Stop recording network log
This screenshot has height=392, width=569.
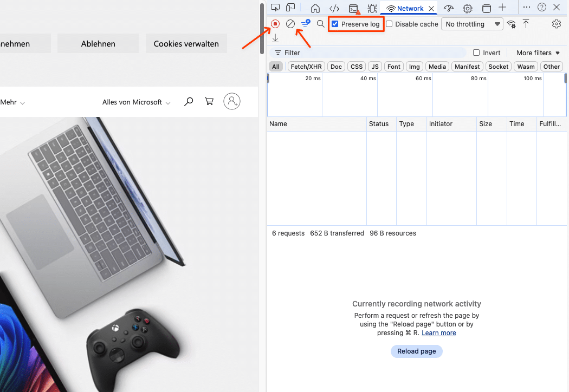tap(275, 24)
